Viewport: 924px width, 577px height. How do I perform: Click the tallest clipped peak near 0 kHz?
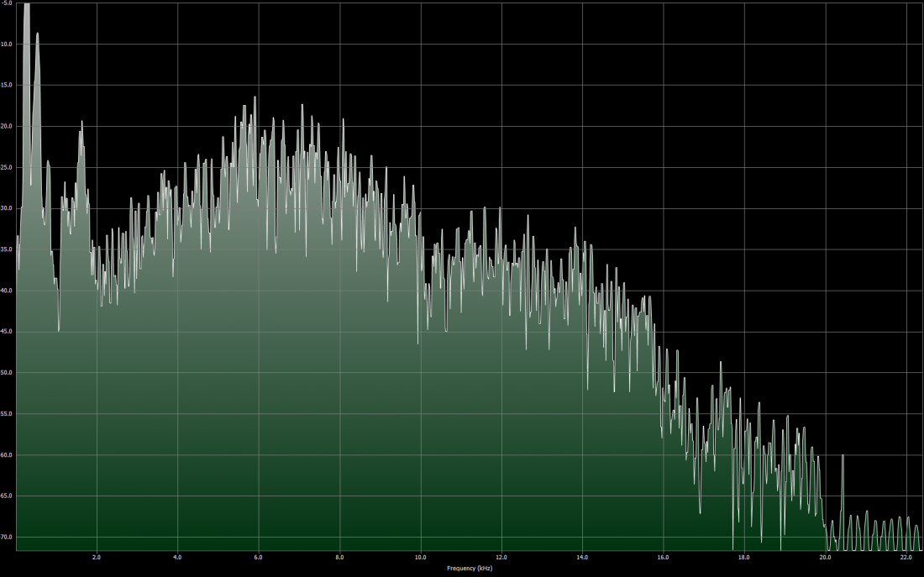point(27,5)
